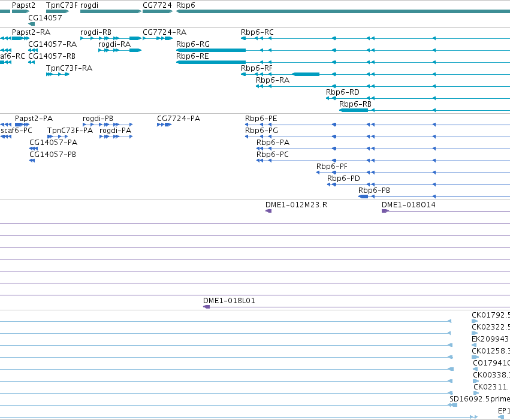Open protein CG14057-PB

(x=53, y=155)
